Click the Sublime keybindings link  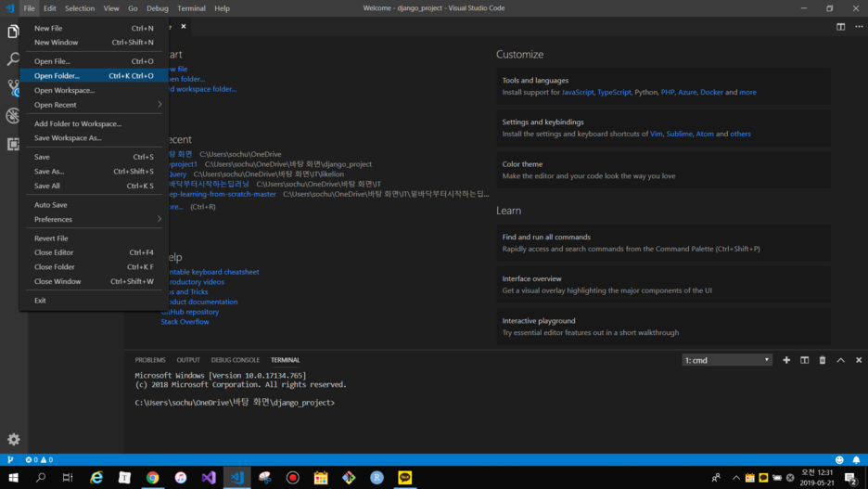pos(679,134)
